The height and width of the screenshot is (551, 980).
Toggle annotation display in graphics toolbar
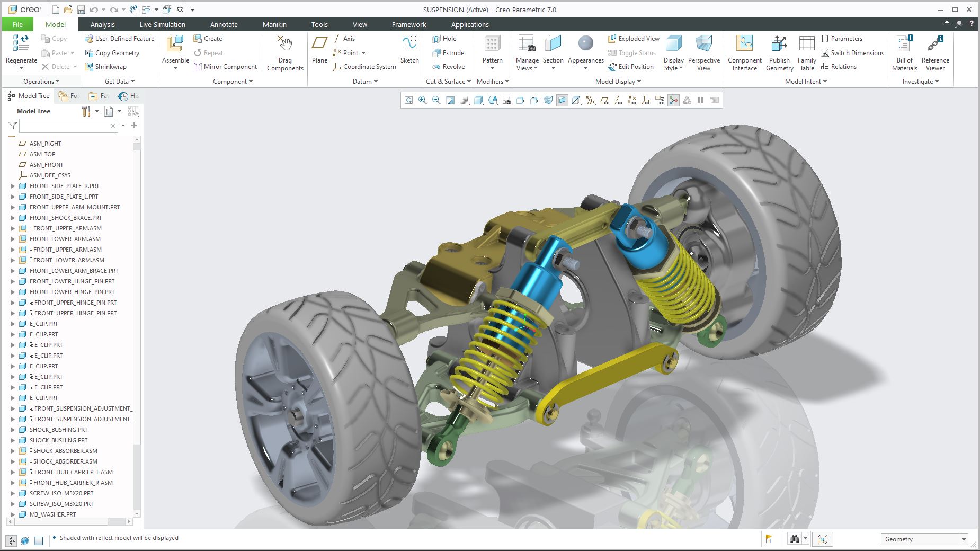point(660,100)
